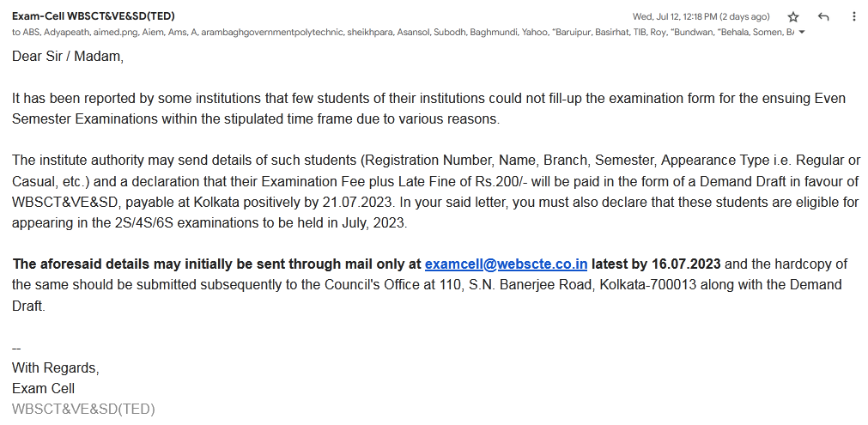
Task: Star this email from Exam-Cell
Action: click(x=793, y=16)
